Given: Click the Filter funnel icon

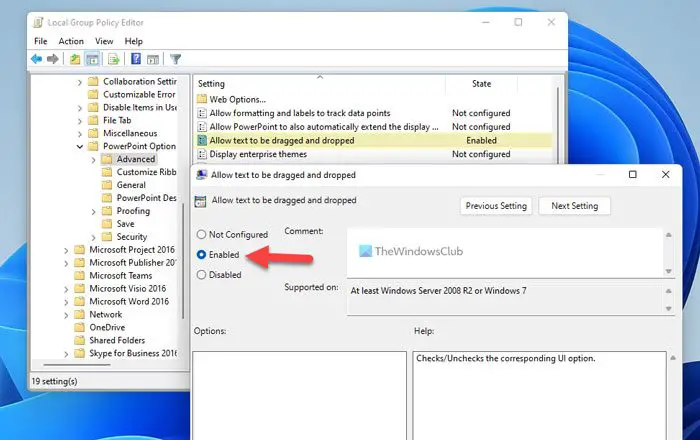Looking at the screenshot, I should [x=175, y=59].
